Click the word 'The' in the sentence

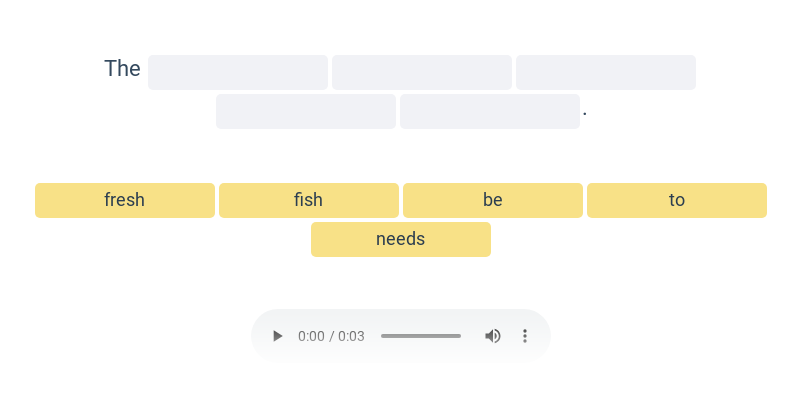[122, 68]
